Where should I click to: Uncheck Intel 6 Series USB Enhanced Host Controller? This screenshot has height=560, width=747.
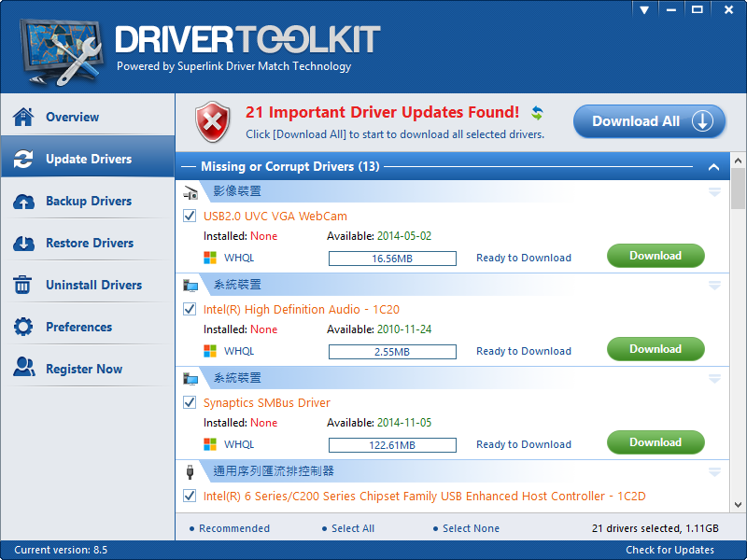tap(190, 496)
